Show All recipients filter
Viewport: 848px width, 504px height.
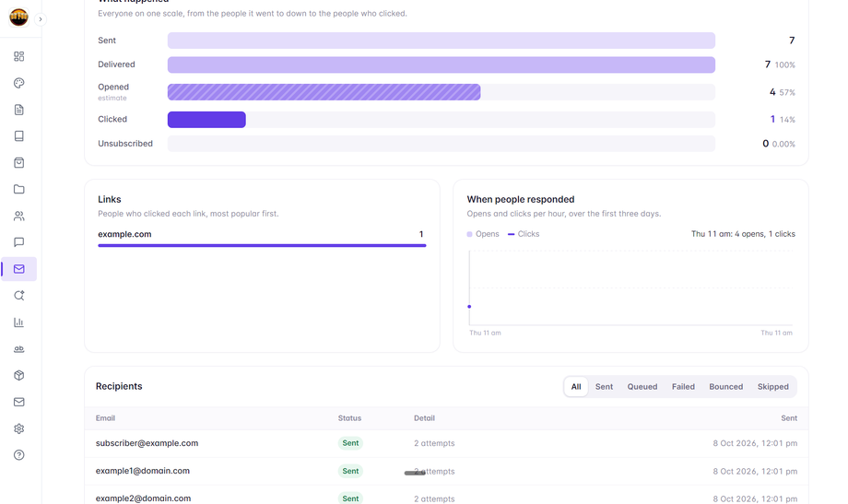(576, 387)
